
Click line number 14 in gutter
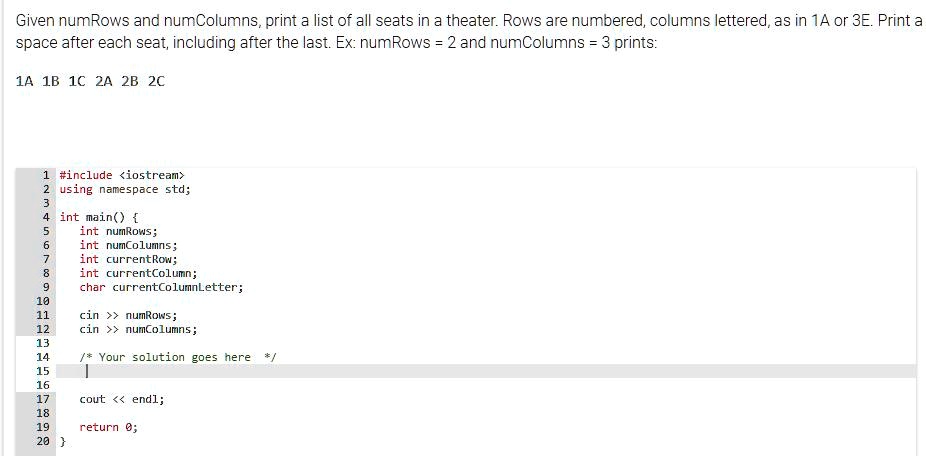[43, 357]
